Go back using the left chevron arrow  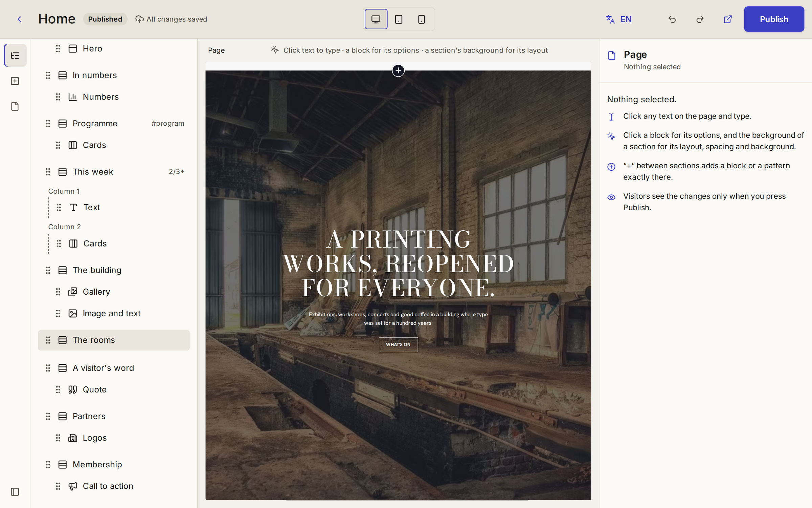[19, 19]
